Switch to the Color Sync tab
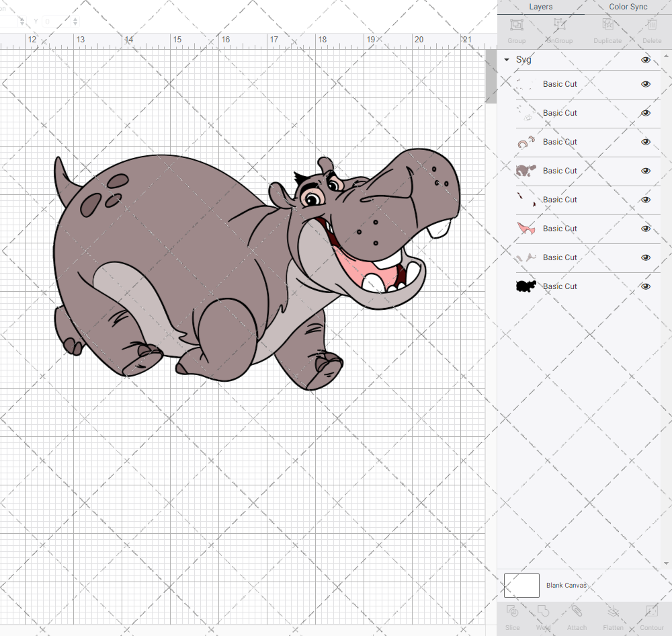The width and height of the screenshot is (672, 636). (628, 7)
